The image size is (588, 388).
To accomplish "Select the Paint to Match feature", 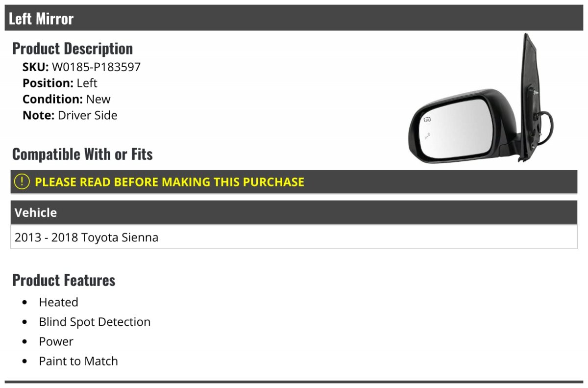I will 78,361.
